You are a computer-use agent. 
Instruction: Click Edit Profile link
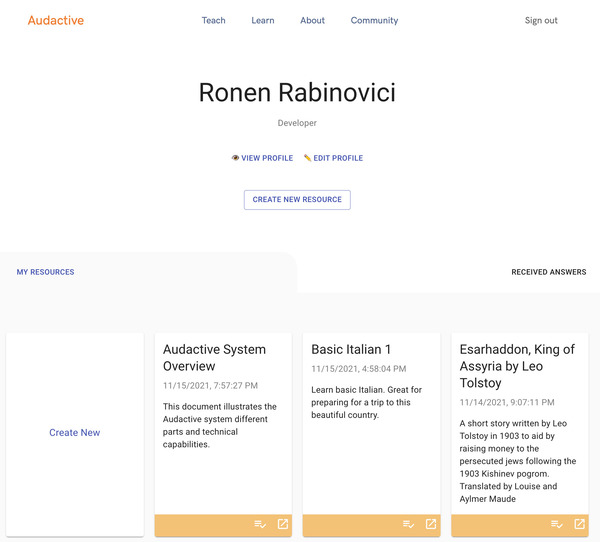coord(333,158)
